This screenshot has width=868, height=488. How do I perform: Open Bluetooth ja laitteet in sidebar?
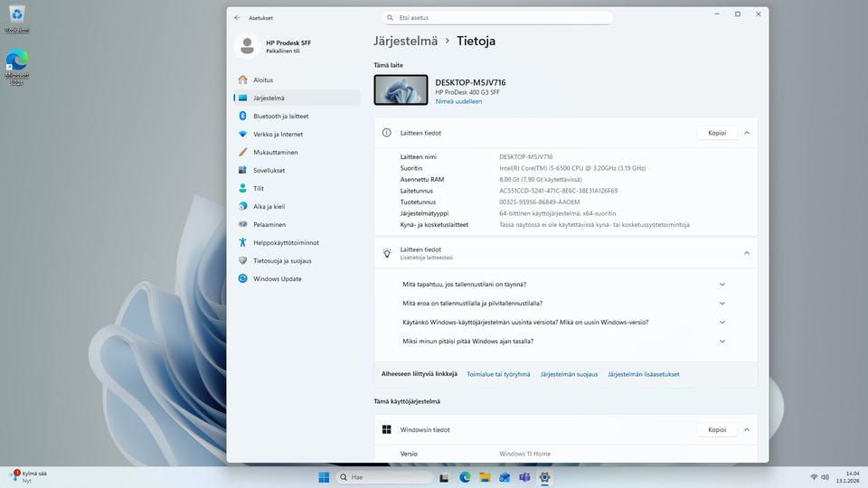point(280,116)
